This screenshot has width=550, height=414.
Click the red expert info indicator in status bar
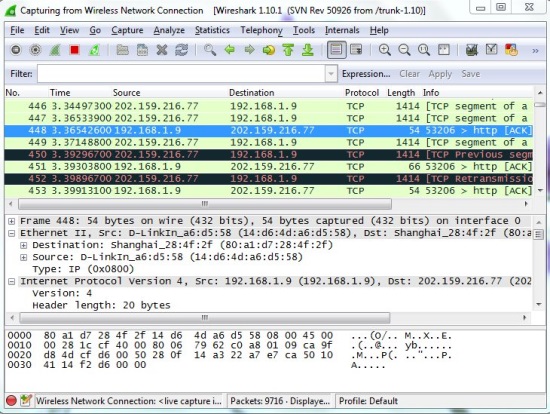[x=11, y=401]
